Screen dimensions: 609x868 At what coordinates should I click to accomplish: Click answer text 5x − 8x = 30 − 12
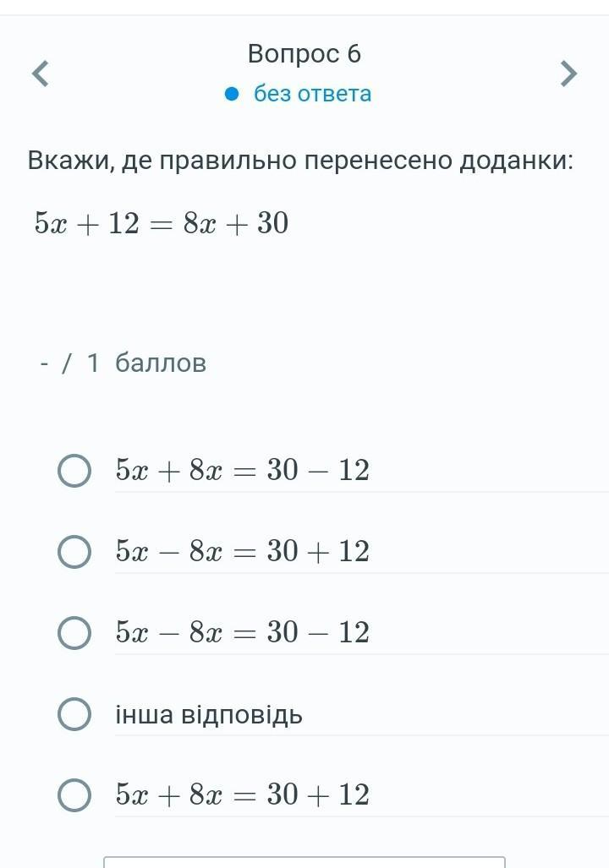coord(243,632)
